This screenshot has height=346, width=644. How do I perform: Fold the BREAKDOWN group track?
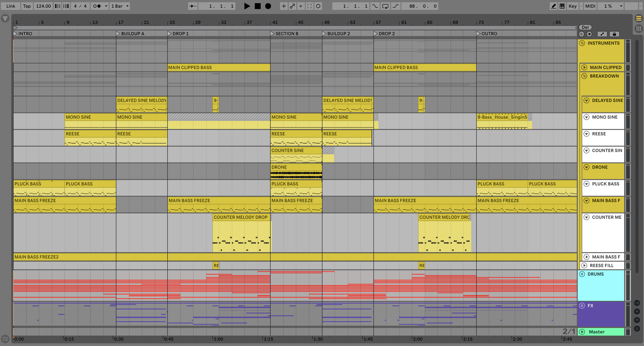coord(584,76)
